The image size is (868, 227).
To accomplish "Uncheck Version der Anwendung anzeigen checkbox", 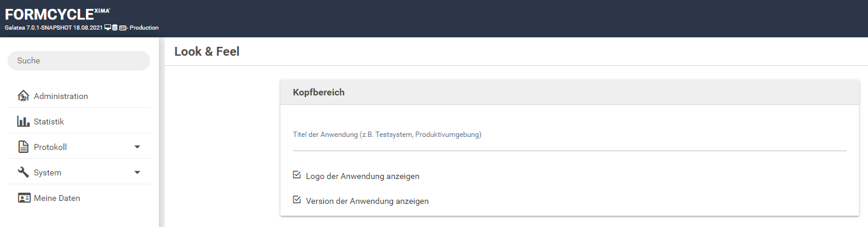I will 297,200.
